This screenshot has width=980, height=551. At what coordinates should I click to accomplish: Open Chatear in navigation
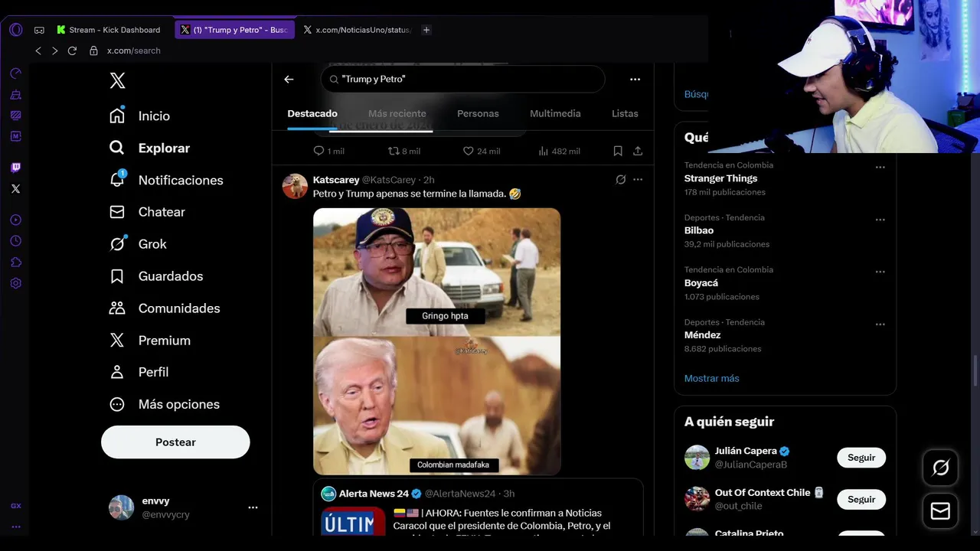147,212
